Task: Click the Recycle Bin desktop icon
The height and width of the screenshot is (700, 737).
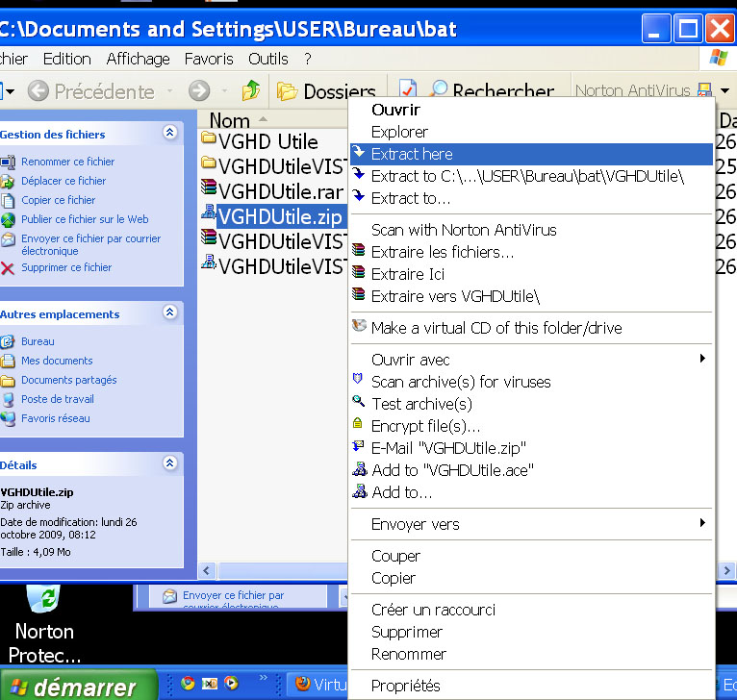Action: click(x=43, y=598)
